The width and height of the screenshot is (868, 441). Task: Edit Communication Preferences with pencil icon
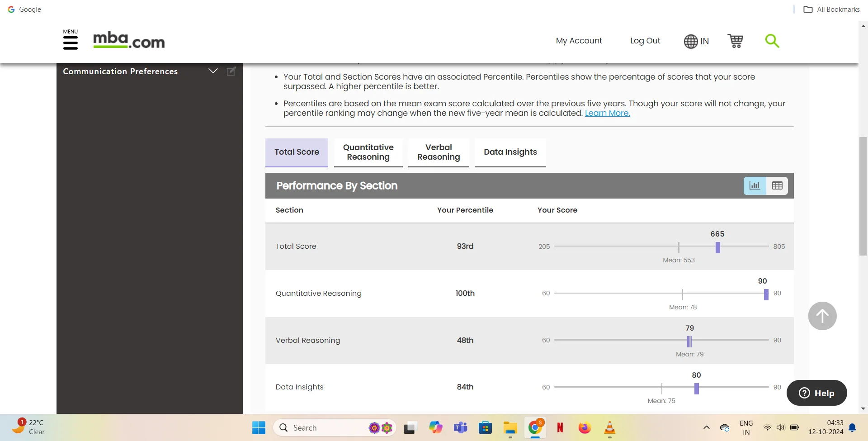(x=231, y=71)
